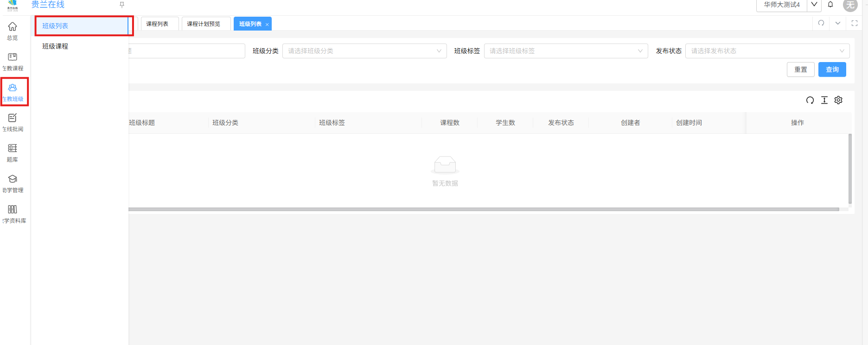Image resolution: width=868 pixels, height=345 pixels.
Task: Open the 题库 question bank icon
Action: 13,153
